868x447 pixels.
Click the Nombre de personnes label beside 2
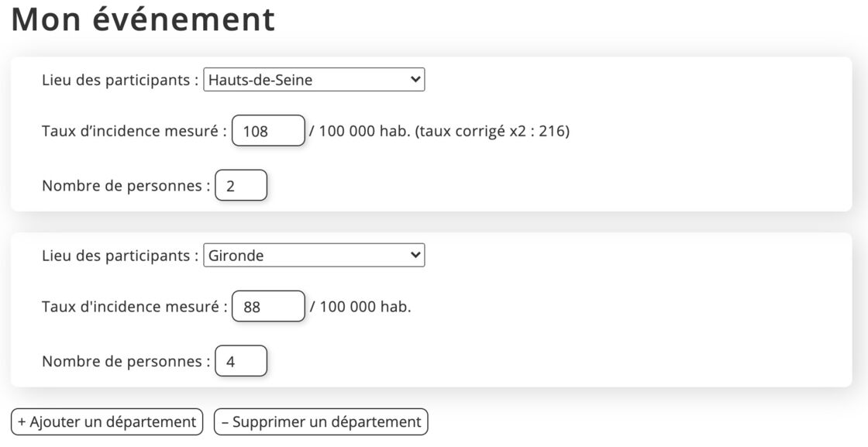126,186
